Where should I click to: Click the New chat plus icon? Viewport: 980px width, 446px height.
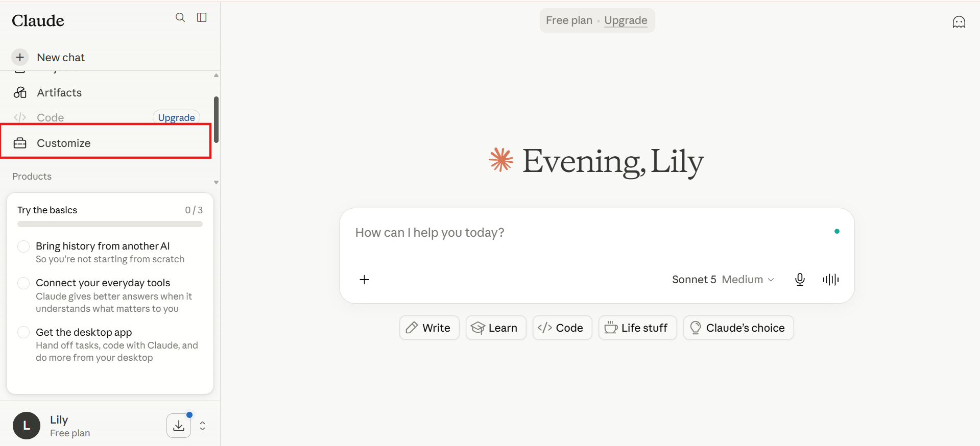point(20,57)
